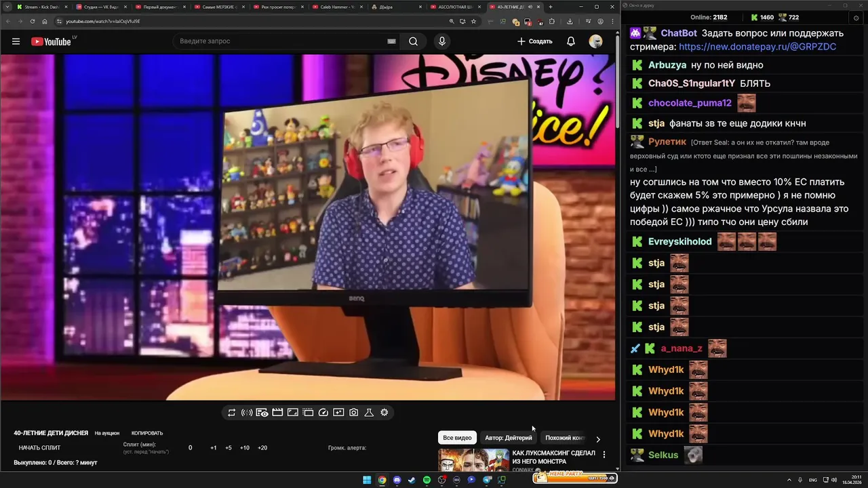Select the Автор: Дейтерий filter chip
This screenshot has width=868, height=488.
click(509, 438)
